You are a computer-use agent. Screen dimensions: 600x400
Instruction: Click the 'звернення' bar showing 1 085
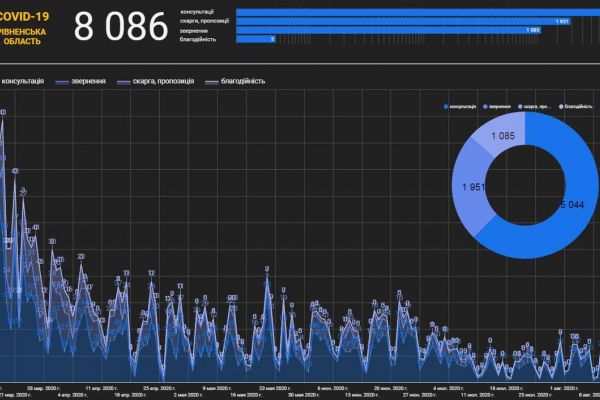coord(390,30)
